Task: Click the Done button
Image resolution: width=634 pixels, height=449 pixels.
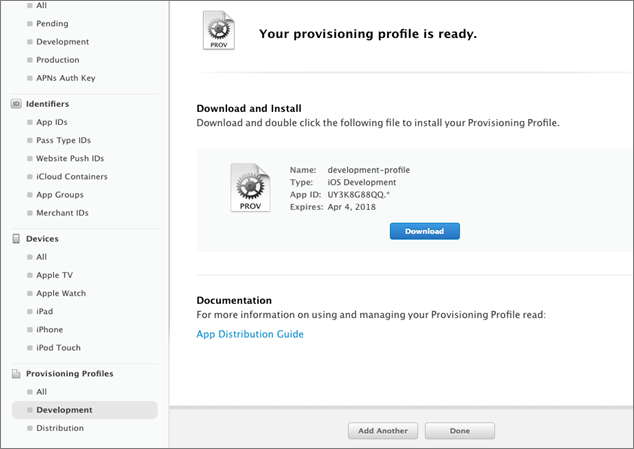Action: click(460, 431)
